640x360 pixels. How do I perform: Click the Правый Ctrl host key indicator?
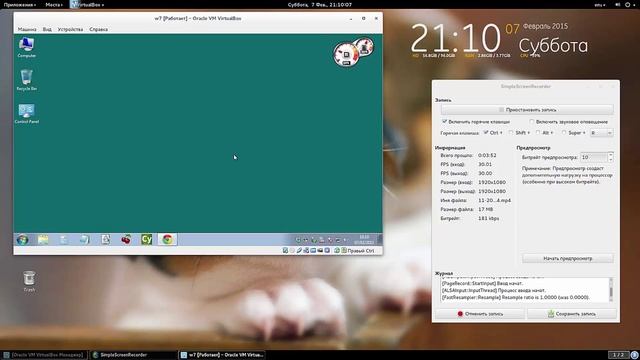point(360,251)
